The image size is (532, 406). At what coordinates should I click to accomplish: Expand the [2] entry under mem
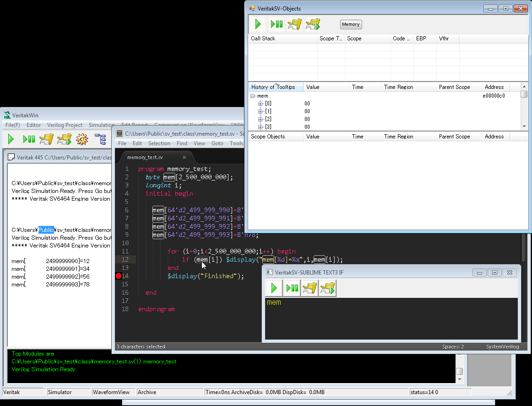[260, 119]
